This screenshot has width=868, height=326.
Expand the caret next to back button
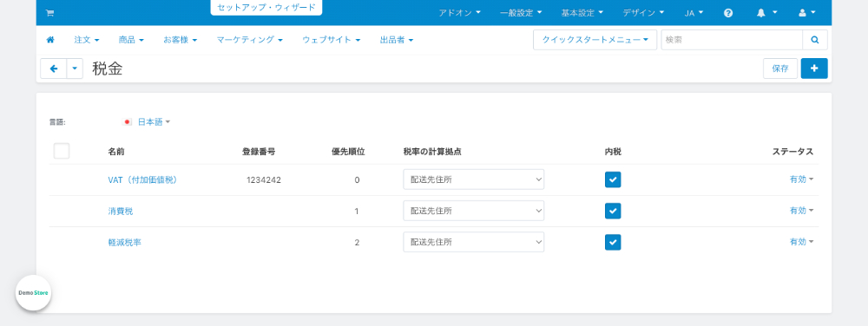click(75, 68)
